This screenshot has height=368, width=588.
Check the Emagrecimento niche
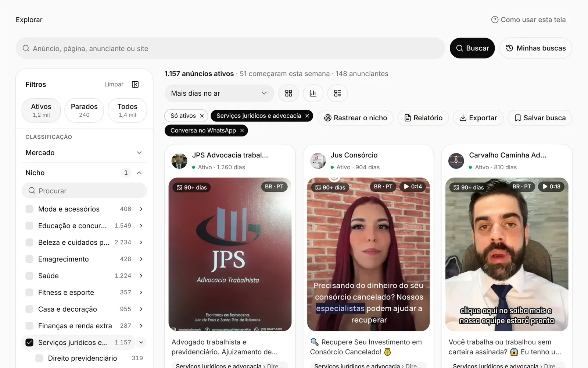(29, 259)
